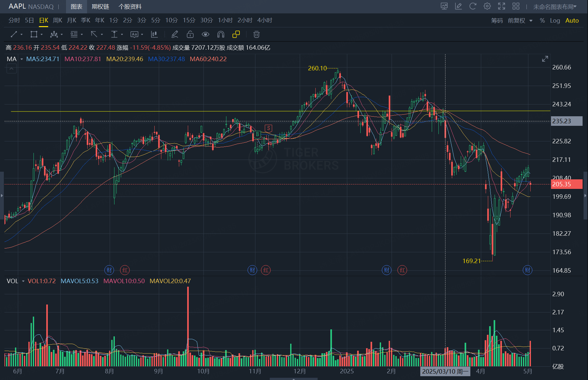Open the earnings marker near 11月
This screenshot has width=588, height=380.
coord(253,270)
